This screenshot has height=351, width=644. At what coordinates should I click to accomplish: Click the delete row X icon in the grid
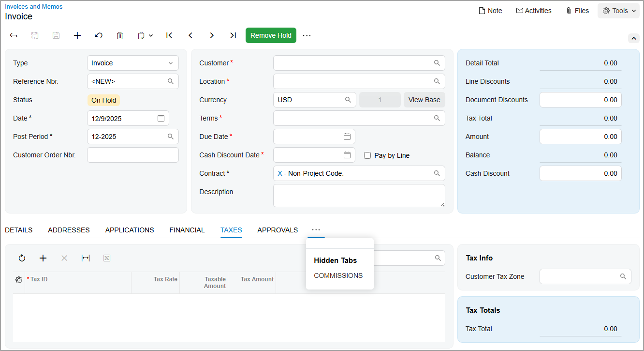64,258
